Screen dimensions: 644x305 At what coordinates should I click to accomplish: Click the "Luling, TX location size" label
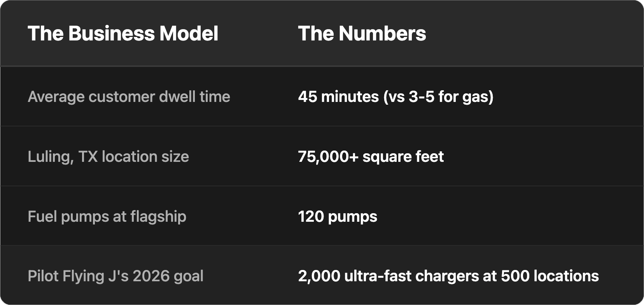(x=108, y=156)
